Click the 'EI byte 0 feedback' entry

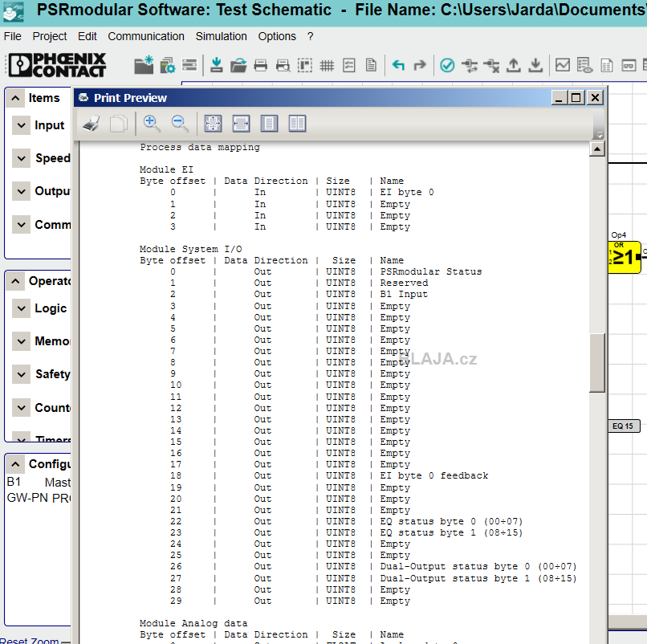(x=434, y=475)
